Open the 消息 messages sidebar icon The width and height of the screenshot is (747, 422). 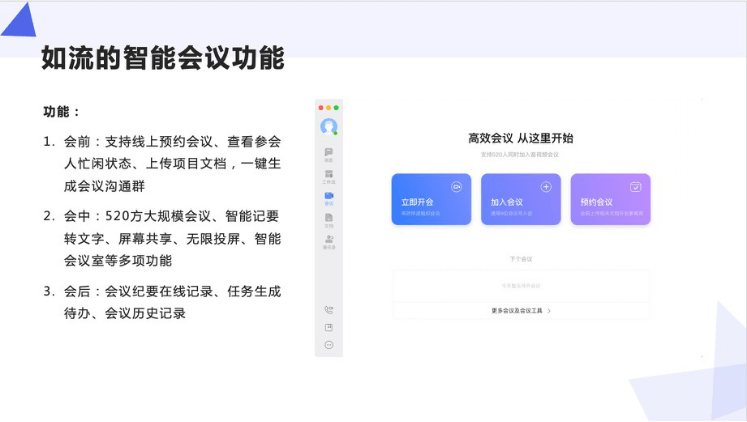tap(329, 155)
